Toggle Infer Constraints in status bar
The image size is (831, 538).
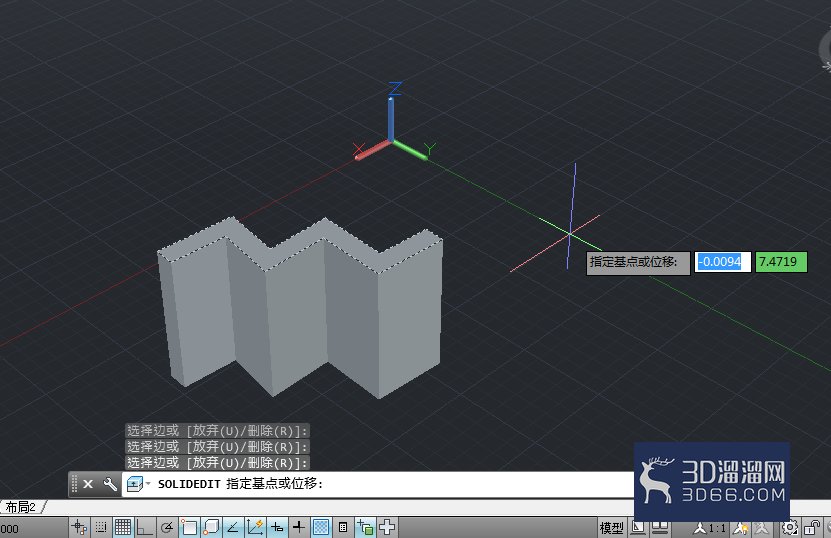click(x=79, y=527)
